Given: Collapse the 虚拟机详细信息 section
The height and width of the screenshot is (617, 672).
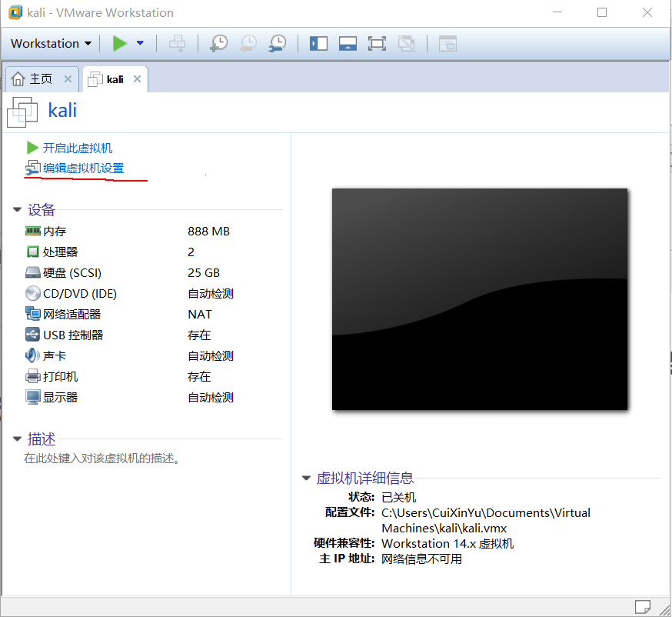Looking at the screenshot, I should (x=306, y=478).
